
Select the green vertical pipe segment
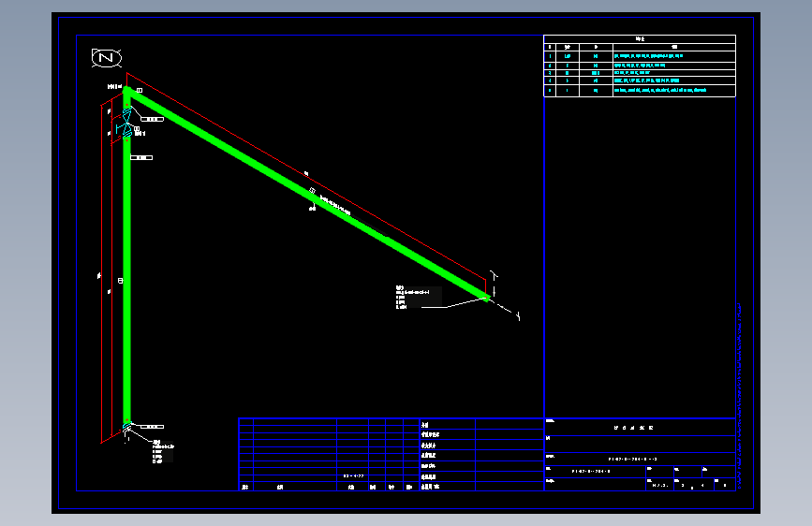click(x=126, y=280)
